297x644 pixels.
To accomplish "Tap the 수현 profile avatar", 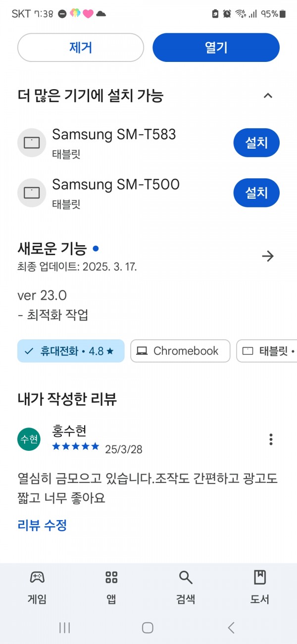I will click(29, 439).
